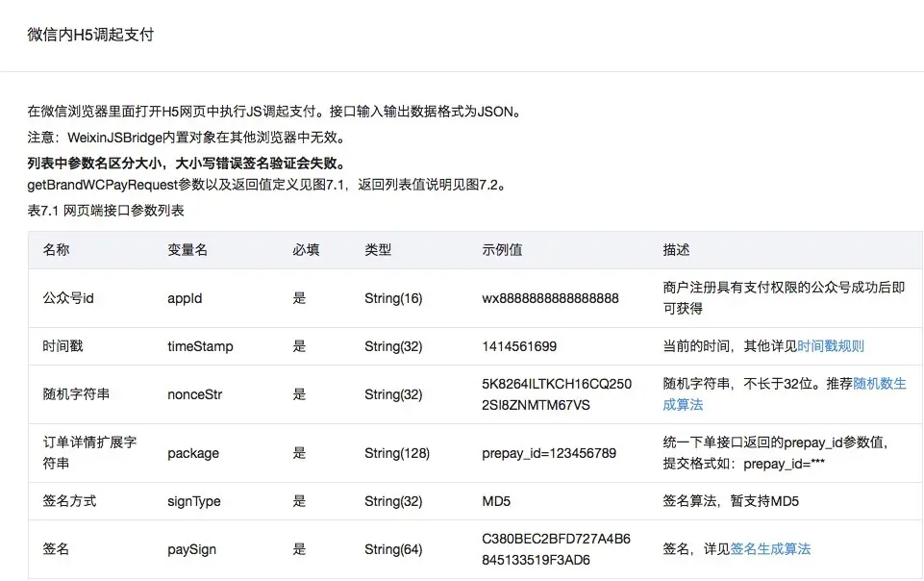The width and height of the screenshot is (924, 581).
Task: Select the 必填 column header
Action: point(306,250)
